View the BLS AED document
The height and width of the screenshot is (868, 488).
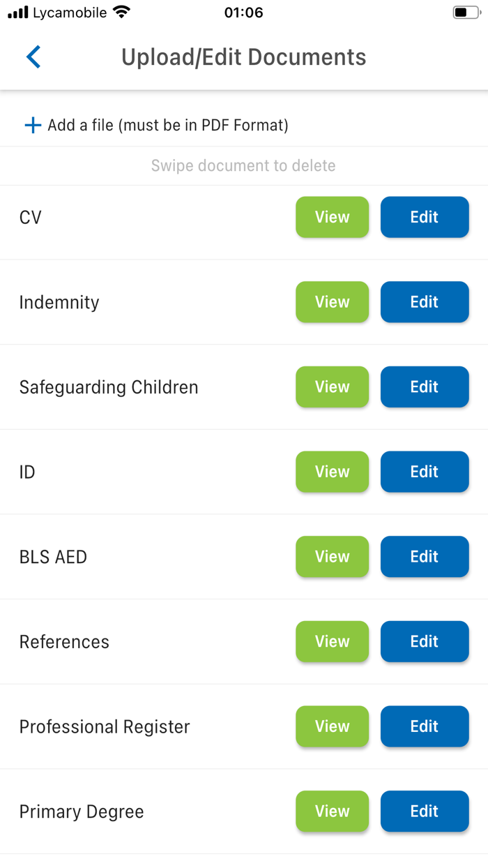332,556
